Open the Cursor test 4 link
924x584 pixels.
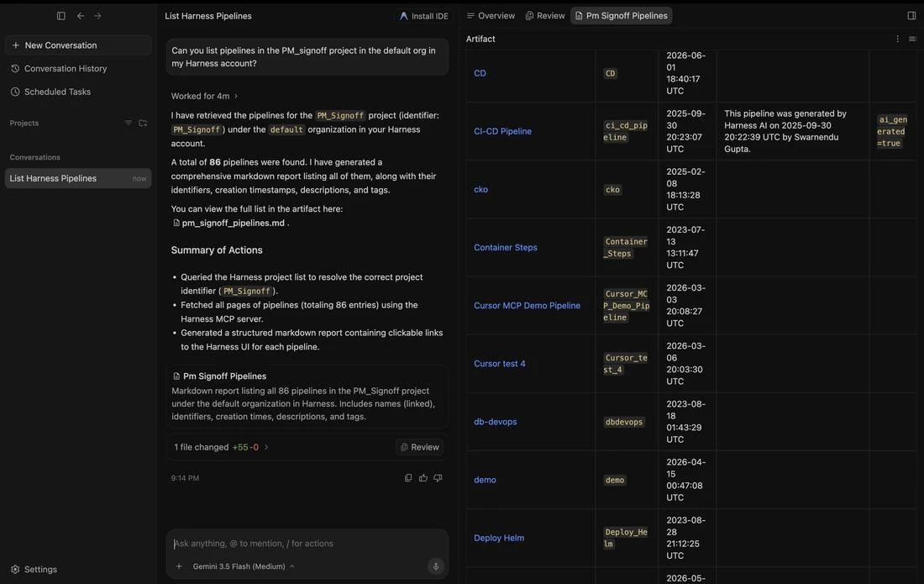click(x=500, y=364)
